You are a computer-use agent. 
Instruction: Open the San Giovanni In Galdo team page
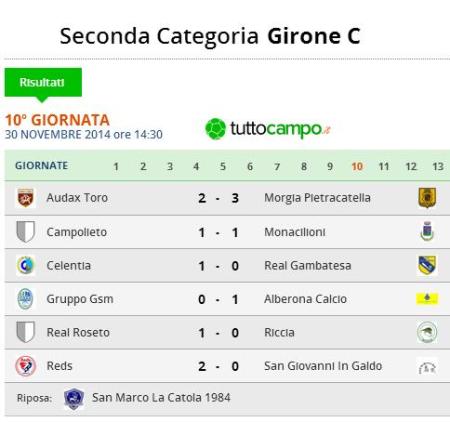tap(323, 366)
